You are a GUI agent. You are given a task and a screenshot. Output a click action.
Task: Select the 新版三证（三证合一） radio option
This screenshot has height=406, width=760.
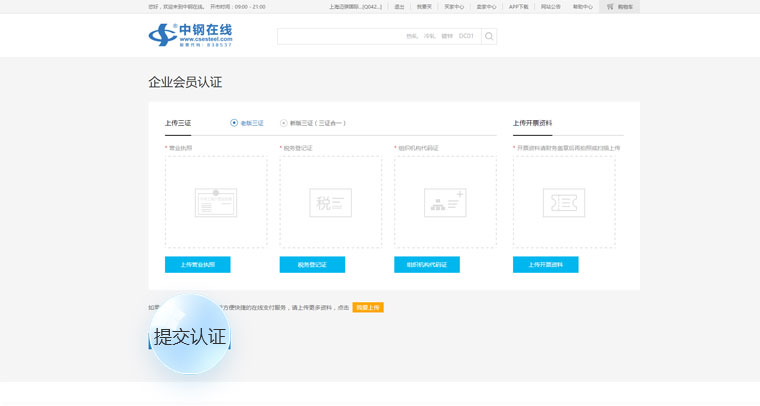[x=284, y=123]
